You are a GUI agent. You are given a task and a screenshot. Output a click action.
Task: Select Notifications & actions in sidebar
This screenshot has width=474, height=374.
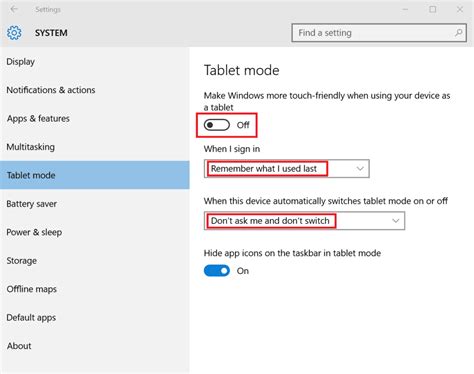pos(95,90)
